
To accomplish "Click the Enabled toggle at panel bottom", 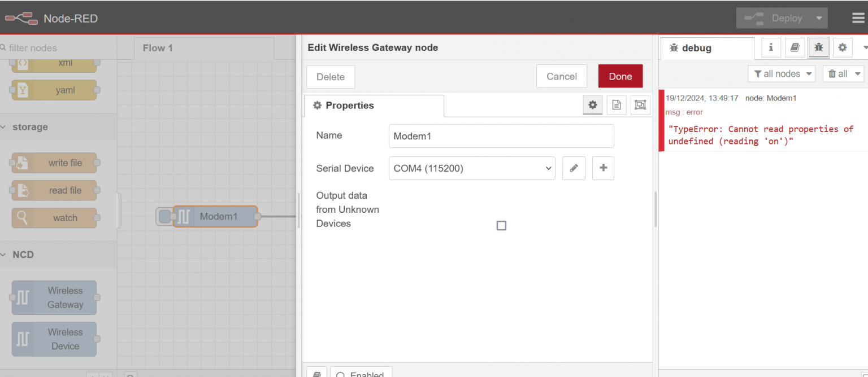I will (361, 373).
